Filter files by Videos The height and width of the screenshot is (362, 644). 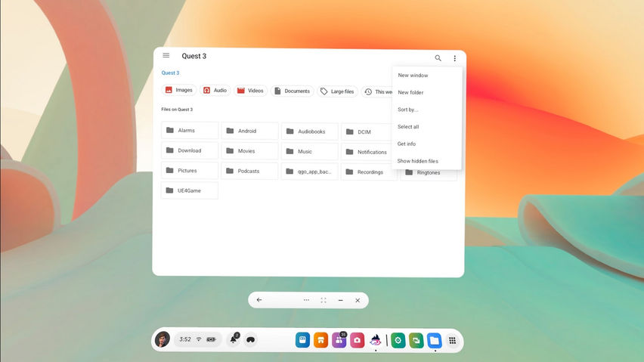click(250, 91)
